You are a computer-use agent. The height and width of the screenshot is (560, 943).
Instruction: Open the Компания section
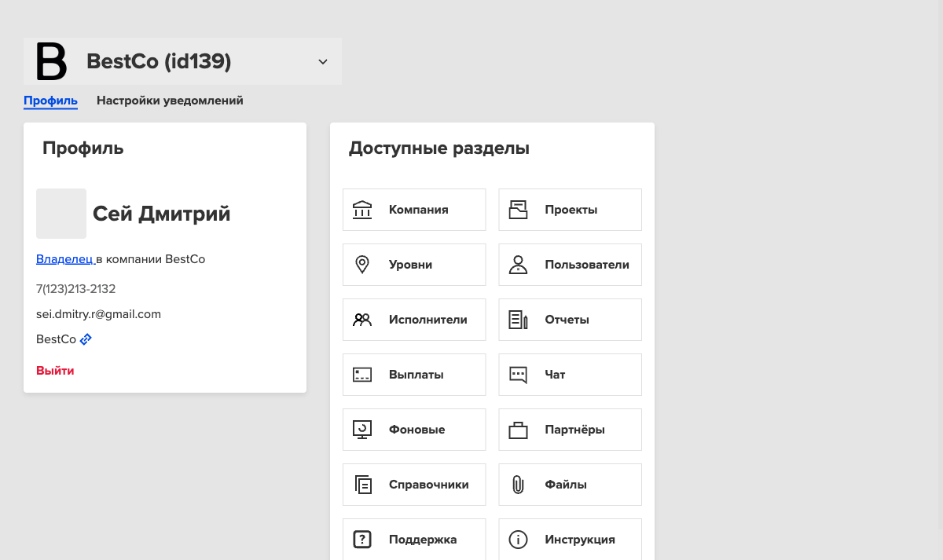414,210
